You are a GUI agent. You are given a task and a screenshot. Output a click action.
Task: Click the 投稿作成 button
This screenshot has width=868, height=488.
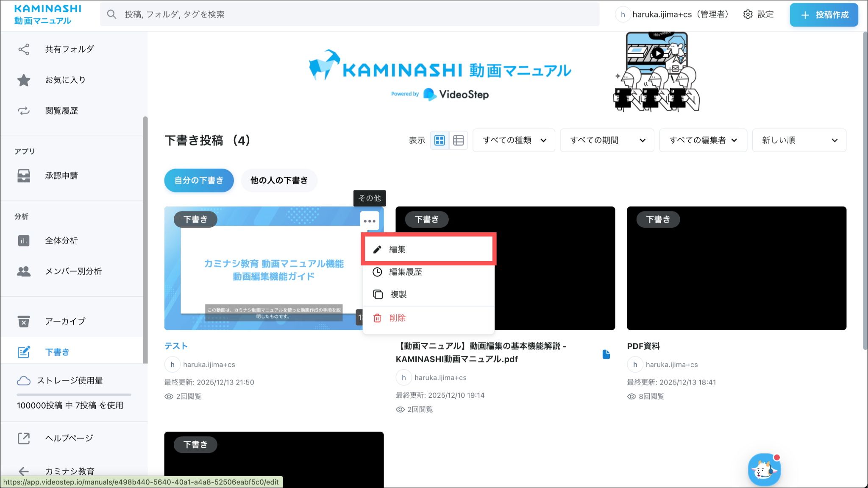point(823,15)
